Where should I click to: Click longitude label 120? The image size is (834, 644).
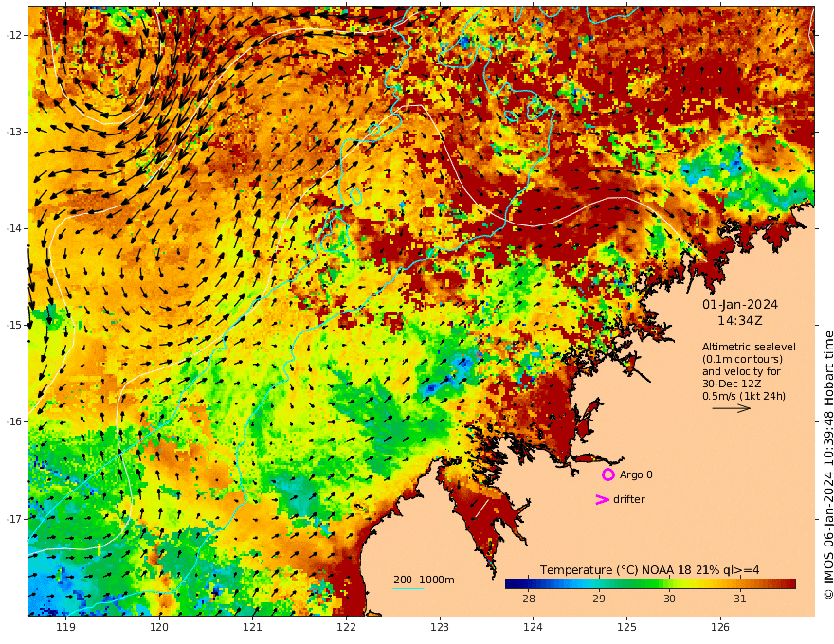pos(159,628)
